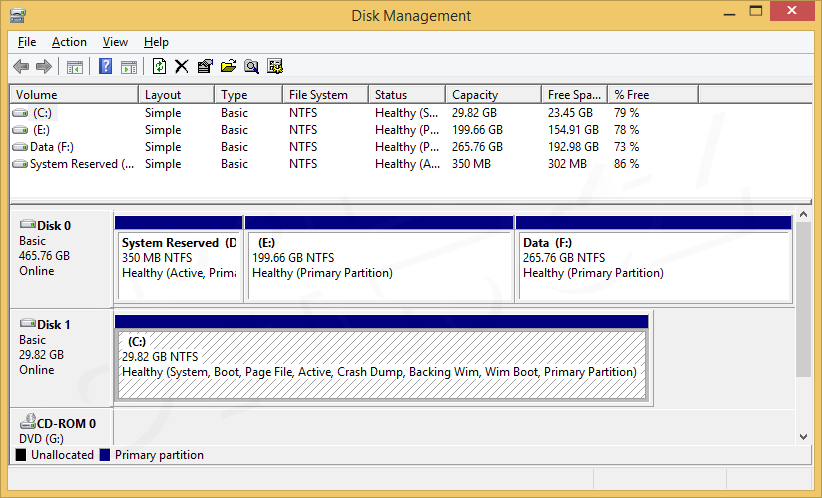Open Help via the blue question mark icon
Image resolution: width=822 pixels, height=498 pixels.
(105, 67)
